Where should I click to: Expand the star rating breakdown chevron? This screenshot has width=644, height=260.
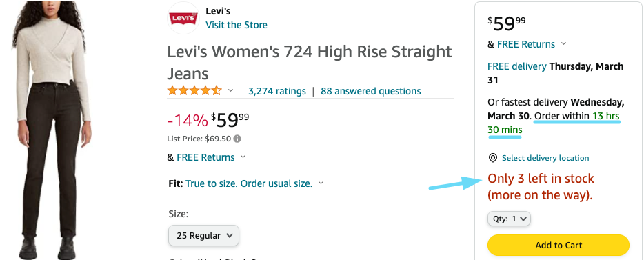click(230, 90)
